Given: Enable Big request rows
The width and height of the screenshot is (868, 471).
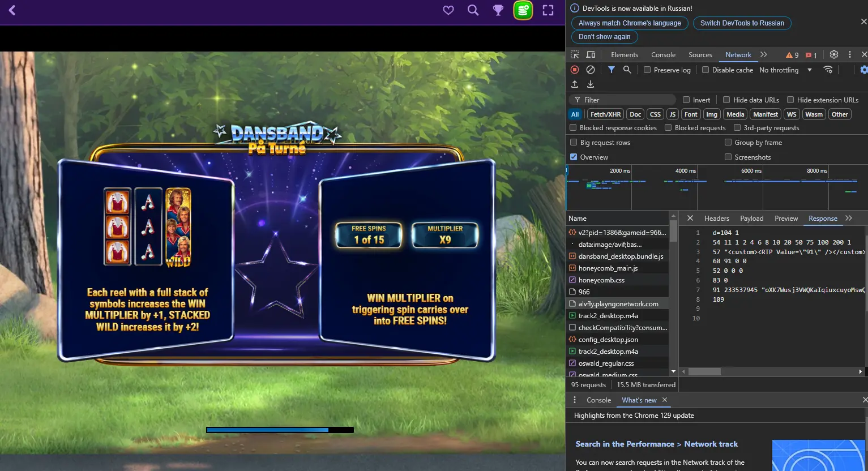Looking at the screenshot, I should click(574, 142).
